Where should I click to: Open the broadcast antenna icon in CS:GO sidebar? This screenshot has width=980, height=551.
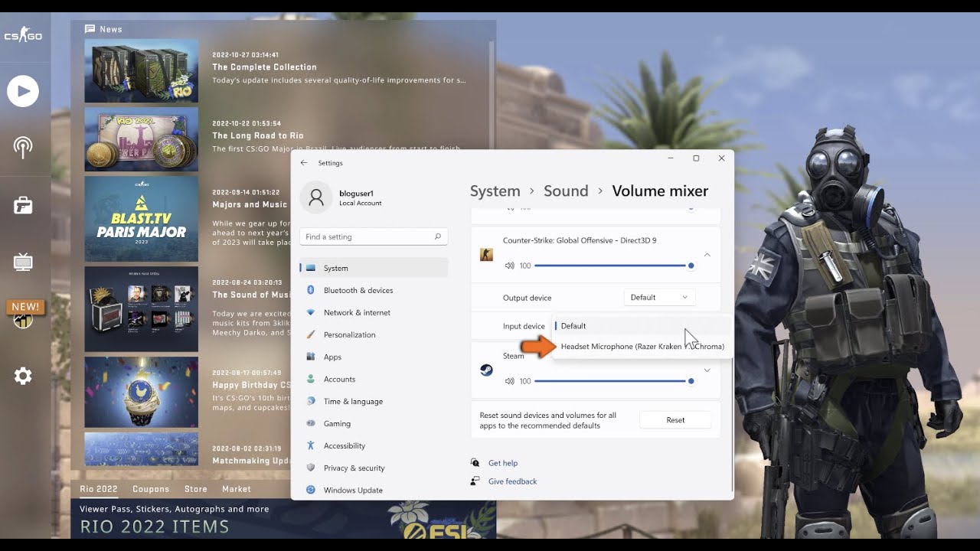point(23,147)
